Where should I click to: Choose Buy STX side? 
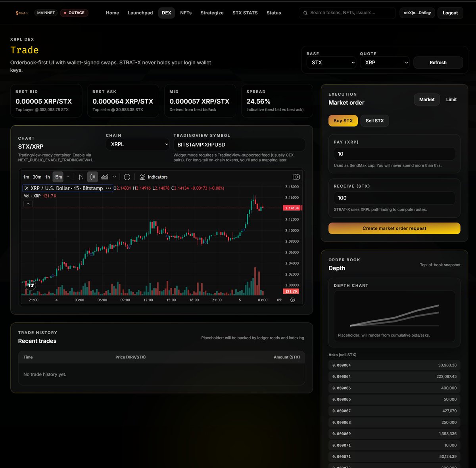343,121
